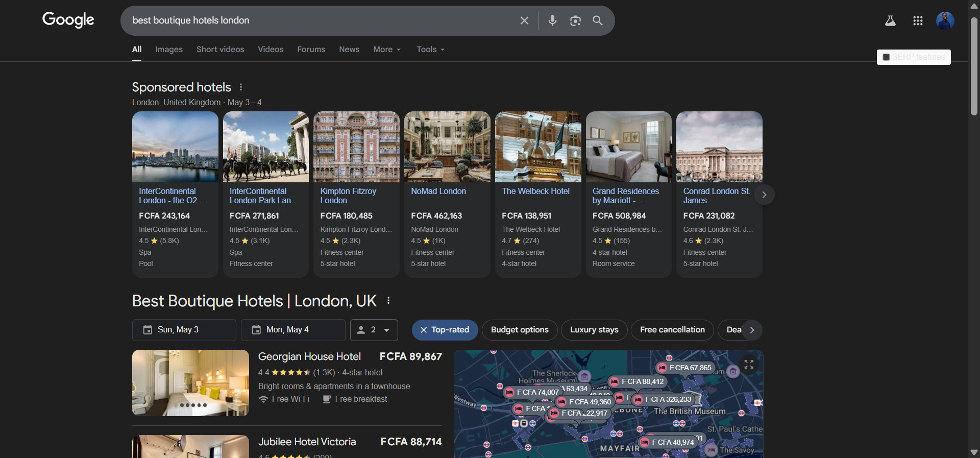This screenshot has width=980, height=458.
Task: Click into the search query field
Action: click(322, 20)
